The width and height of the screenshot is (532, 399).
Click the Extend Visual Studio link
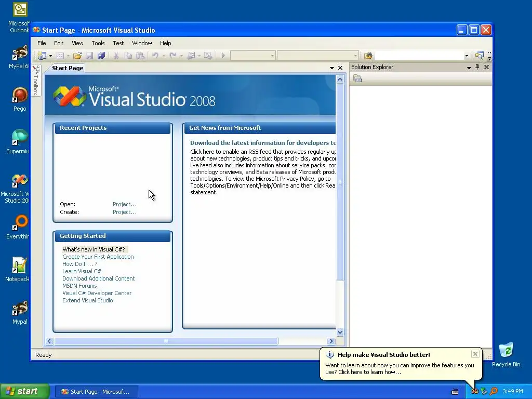tap(87, 301)
